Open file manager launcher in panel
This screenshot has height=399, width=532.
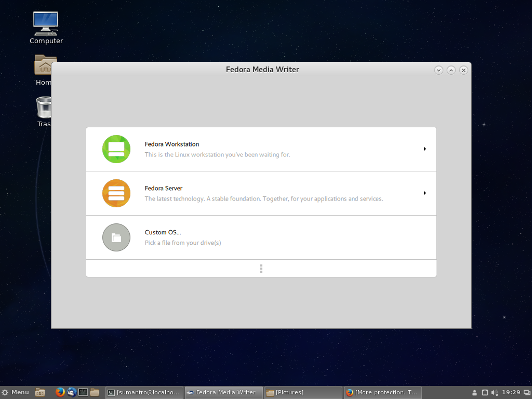tap(95, 392)
